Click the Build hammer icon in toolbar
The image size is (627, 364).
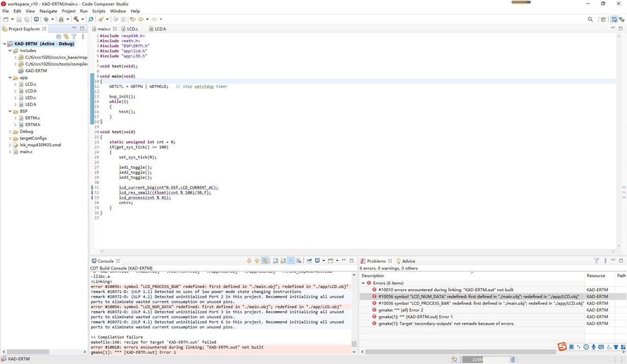(75, 19)
